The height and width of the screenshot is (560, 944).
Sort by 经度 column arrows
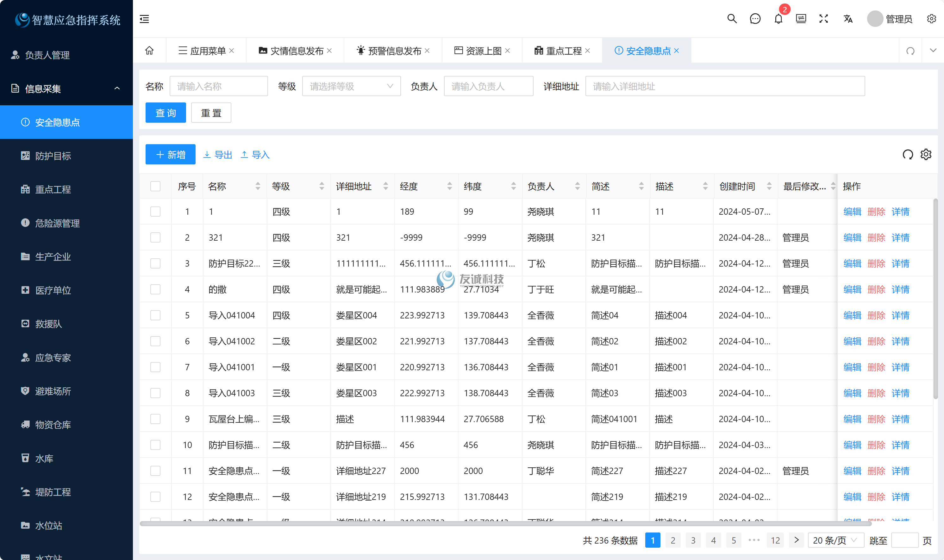click(450, 186)
